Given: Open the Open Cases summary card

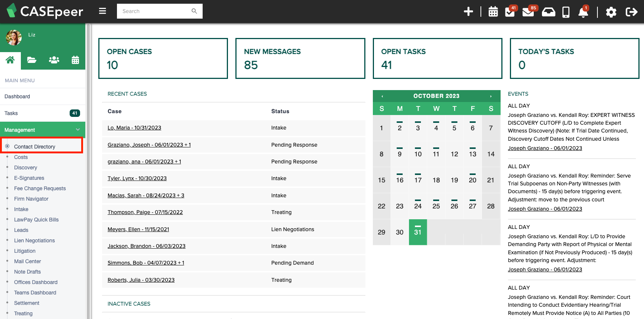Looking at the screenshot, I should point(163,58).
